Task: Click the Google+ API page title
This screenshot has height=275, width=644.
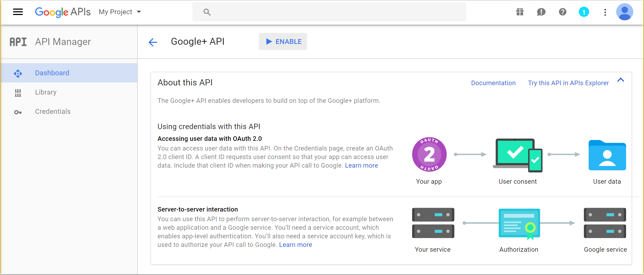Action: pyautogui.click(x=198, y=42)
